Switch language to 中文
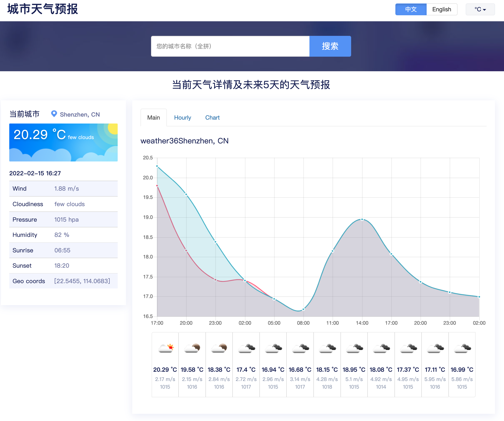 click(411, 9)
